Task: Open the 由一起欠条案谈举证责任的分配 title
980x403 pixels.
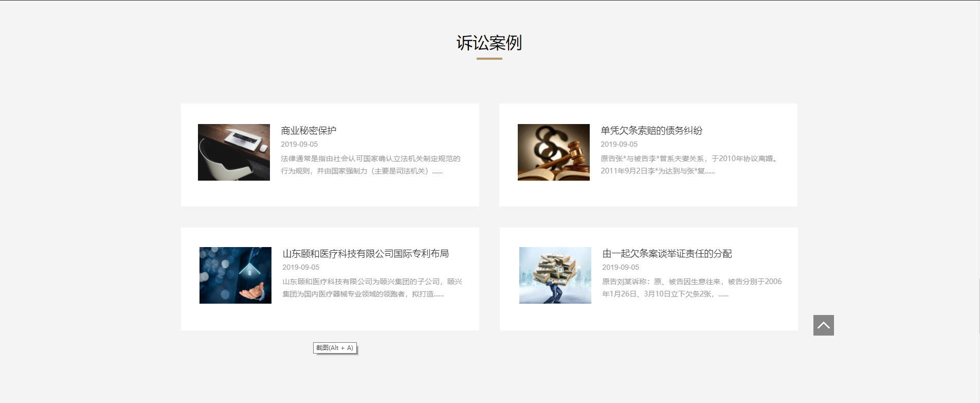Action: click(667, 254)
